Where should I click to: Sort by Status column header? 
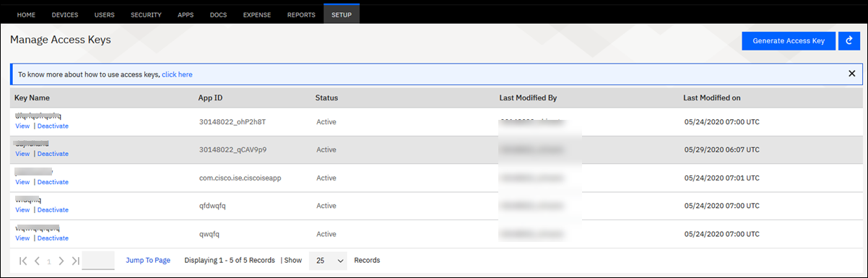(326, 97)
